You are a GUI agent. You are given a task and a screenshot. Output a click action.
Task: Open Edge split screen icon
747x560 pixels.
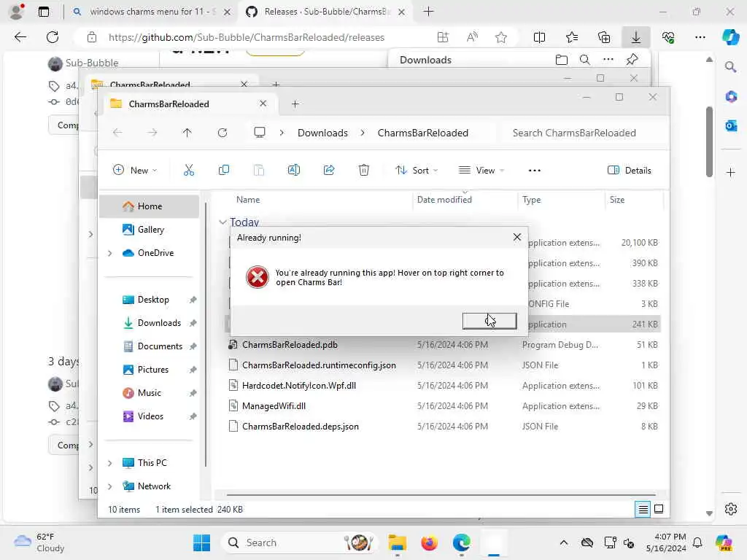(x=539, y=37)
